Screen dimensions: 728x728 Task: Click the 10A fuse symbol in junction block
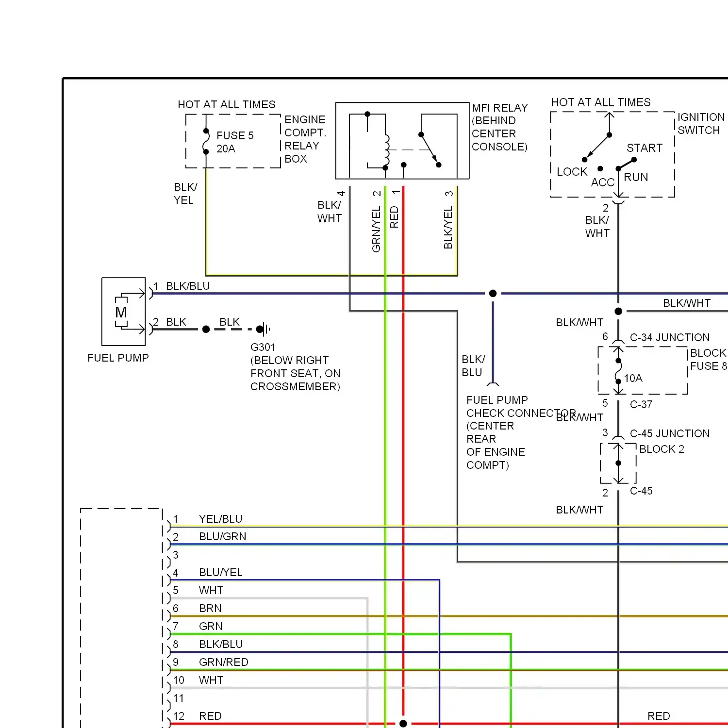point(618,371)
